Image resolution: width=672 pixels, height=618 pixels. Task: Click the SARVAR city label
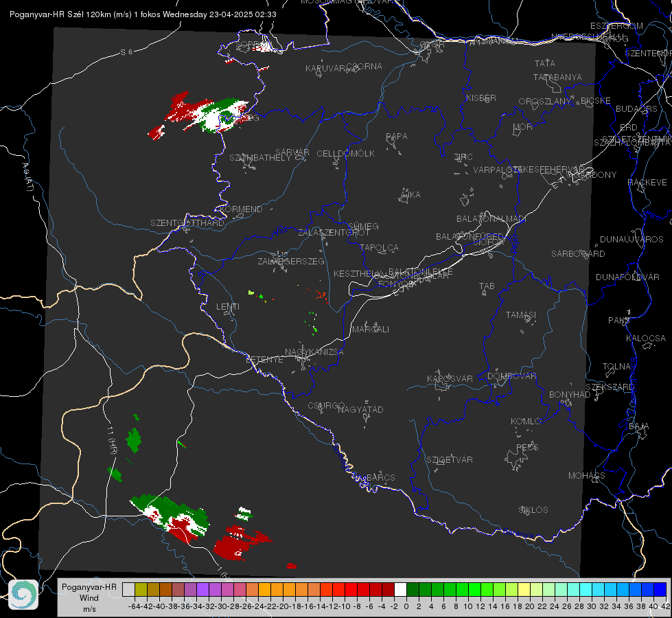(292, 152)
